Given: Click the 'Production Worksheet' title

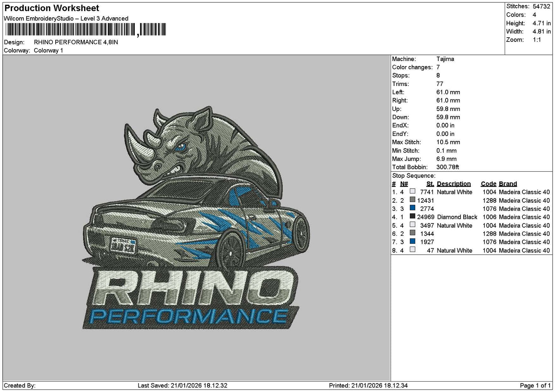Looking at the screenshot, I should pyautogui.click(x=52, y=8).
